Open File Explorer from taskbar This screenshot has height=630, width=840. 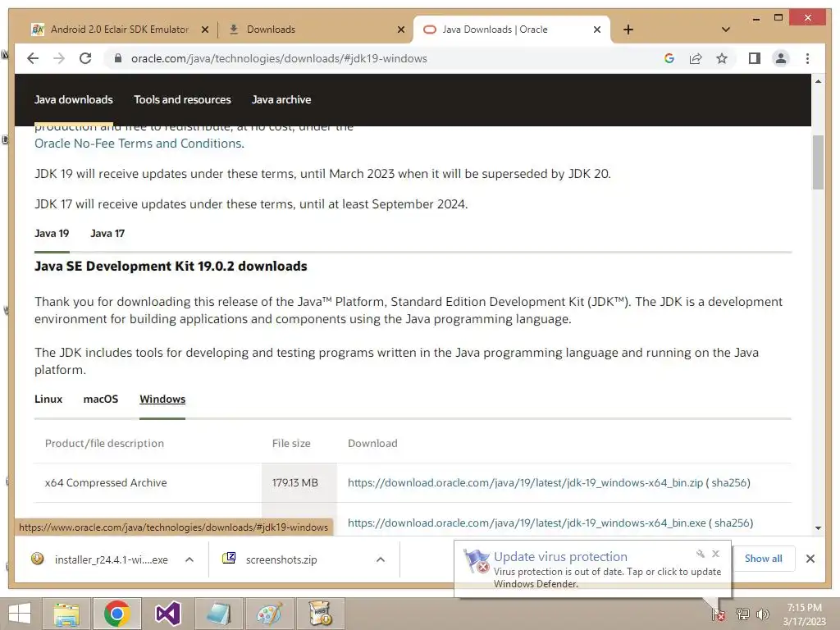pyautogui.click(x=66, y=614)
